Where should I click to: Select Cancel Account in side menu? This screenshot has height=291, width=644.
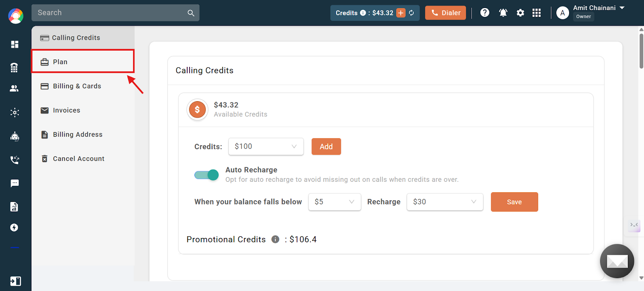click(83, 158)
